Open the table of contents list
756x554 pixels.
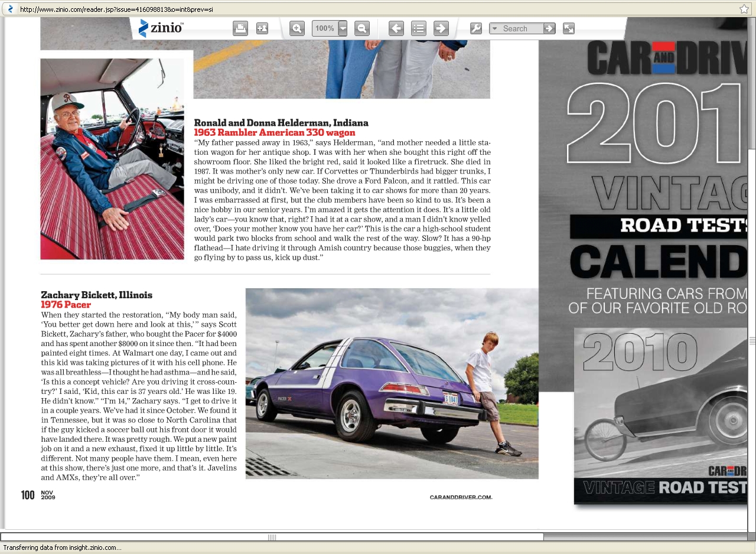(419, 28)
